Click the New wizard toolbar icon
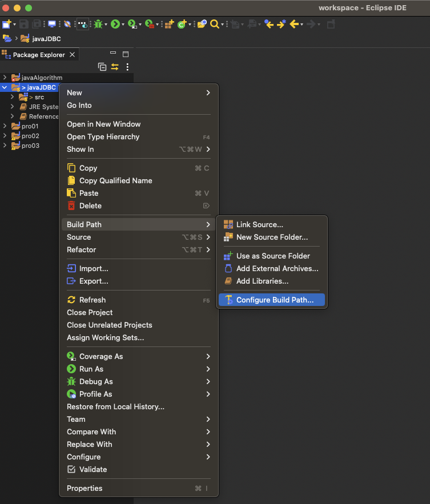430x504 pixels. click(6, 24)
